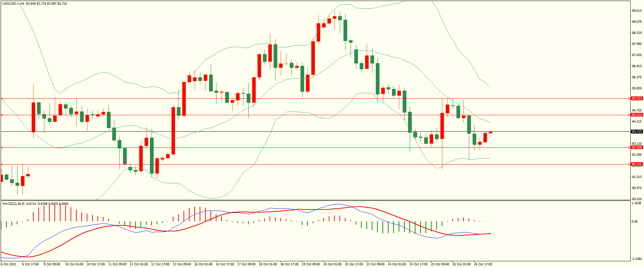This screenshot has width=644, height=268.
Task: Click the MACD(12,26,9) indicator label
Action: [13, 204]
